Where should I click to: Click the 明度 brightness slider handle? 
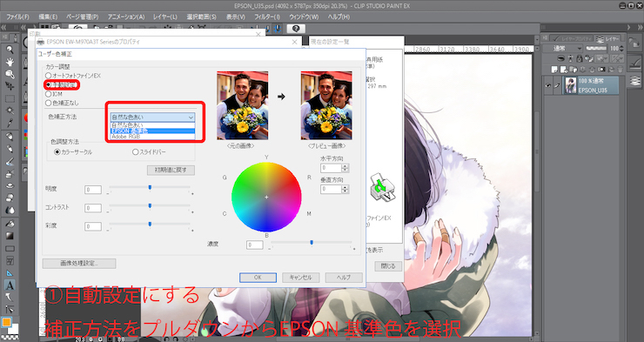(150, 188)
